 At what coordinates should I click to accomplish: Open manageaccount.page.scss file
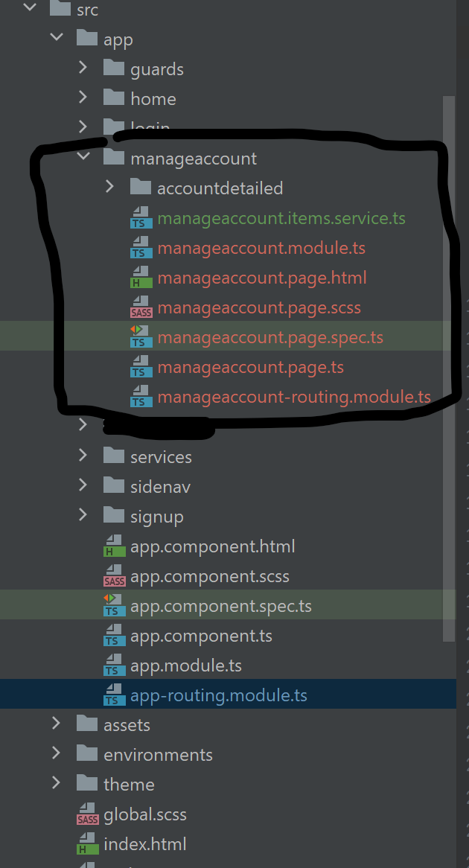(x=259, y=307)
